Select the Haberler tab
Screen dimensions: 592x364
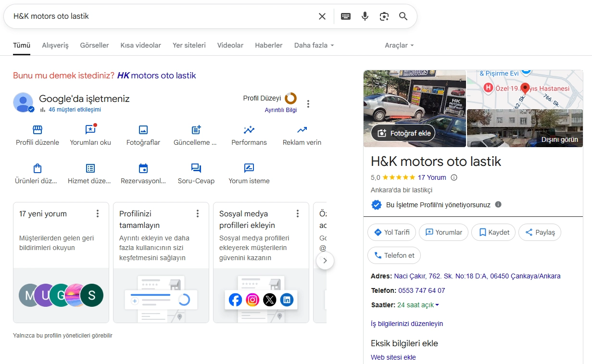[x=268, y=45]
